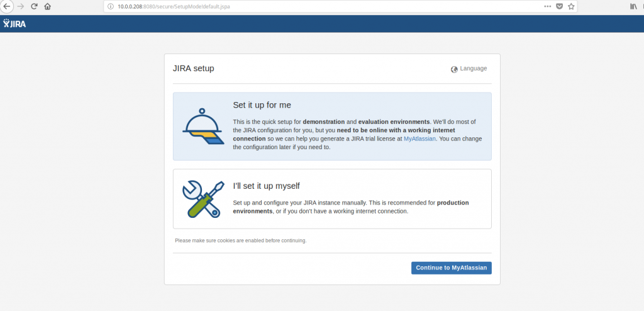Open the page actions three-dots menu
Screen dimensions: 644x311
548,6
